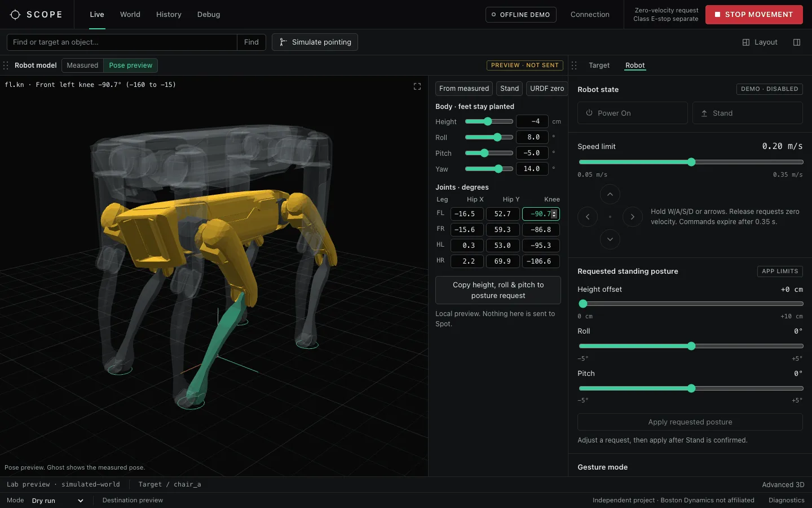Adjust the Body Height slider
Image resolution: width=812 pixels, height=508 pixels.
(489, 121)
